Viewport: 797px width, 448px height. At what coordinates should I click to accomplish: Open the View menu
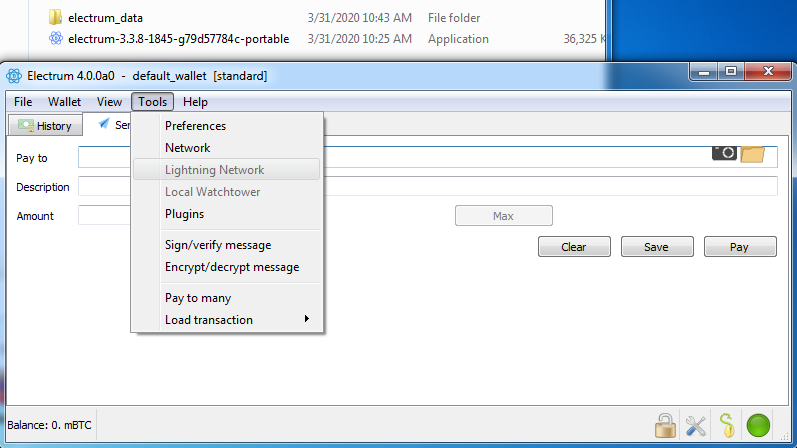pos(109,102)
